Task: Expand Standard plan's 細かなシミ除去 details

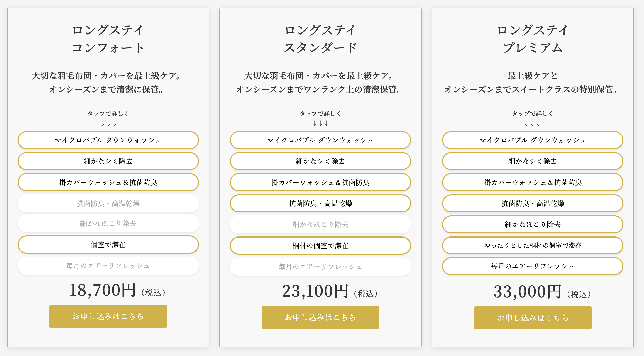Action: pos(320,161)
